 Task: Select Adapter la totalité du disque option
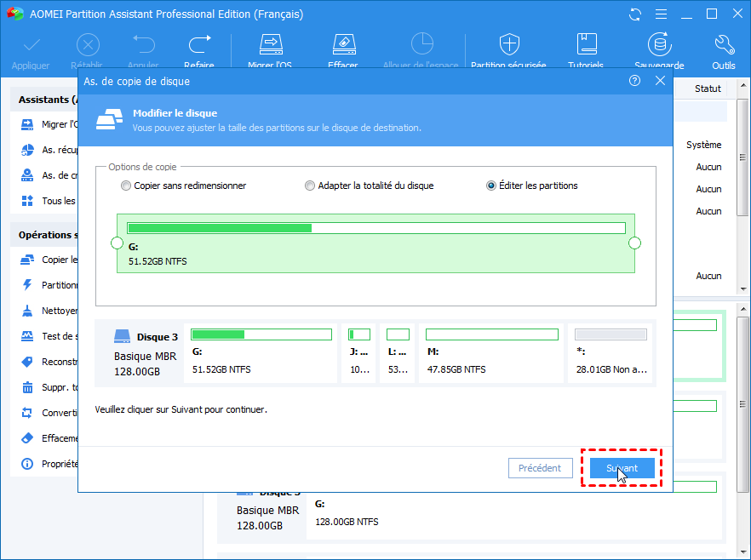tap(370, 186)
